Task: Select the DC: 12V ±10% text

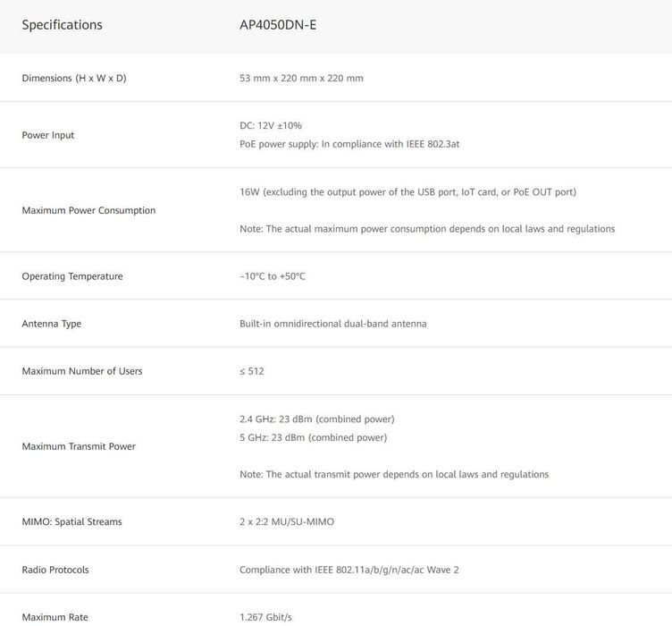Action: coord(271,125)
